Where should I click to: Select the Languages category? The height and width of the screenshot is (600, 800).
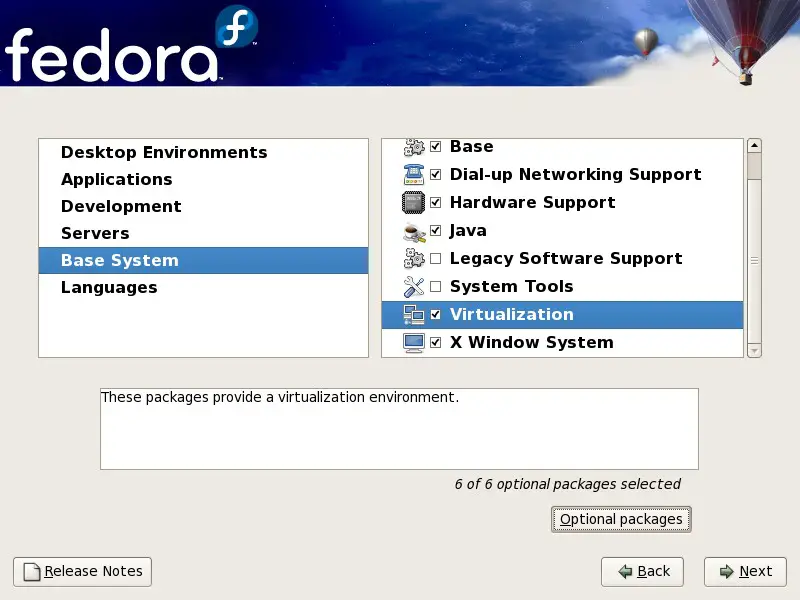pos(203,287)
